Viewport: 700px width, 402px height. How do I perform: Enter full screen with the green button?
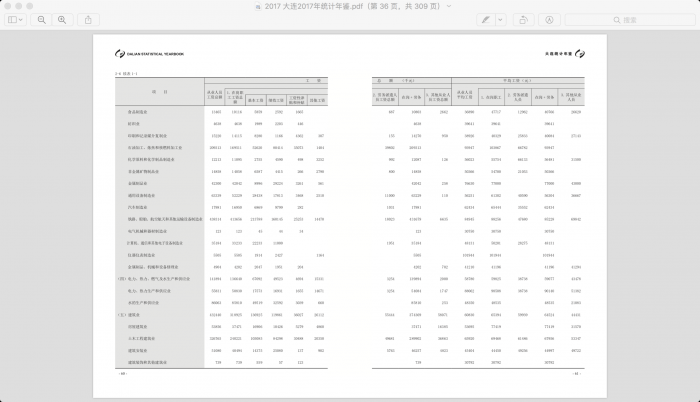(x=32, y=6)
